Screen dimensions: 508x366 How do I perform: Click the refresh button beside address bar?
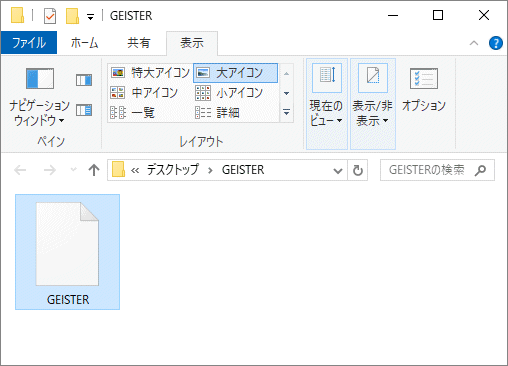click(358, 170)
